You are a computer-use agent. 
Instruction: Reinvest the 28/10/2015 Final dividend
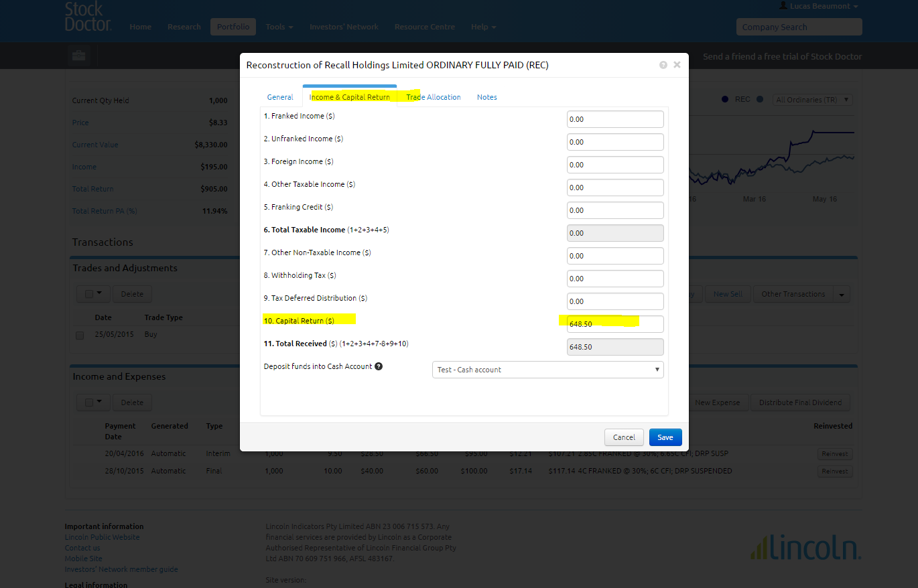pyautogui.click(x=835, y=471)
